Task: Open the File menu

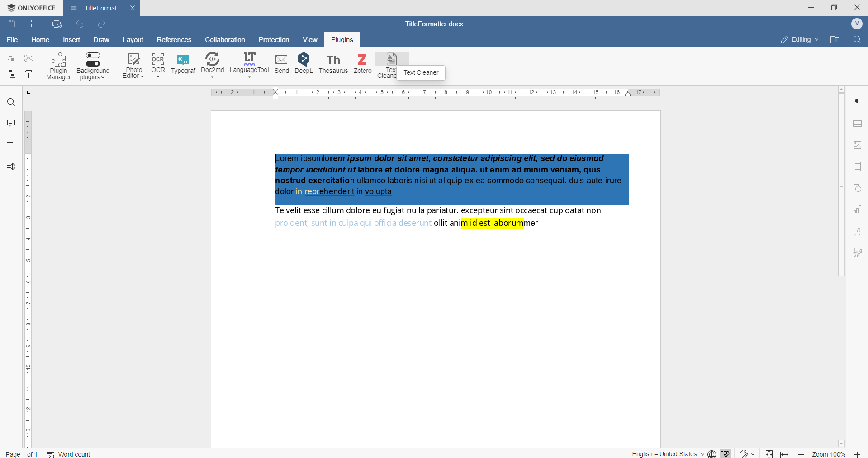Action: pos(12,40)
